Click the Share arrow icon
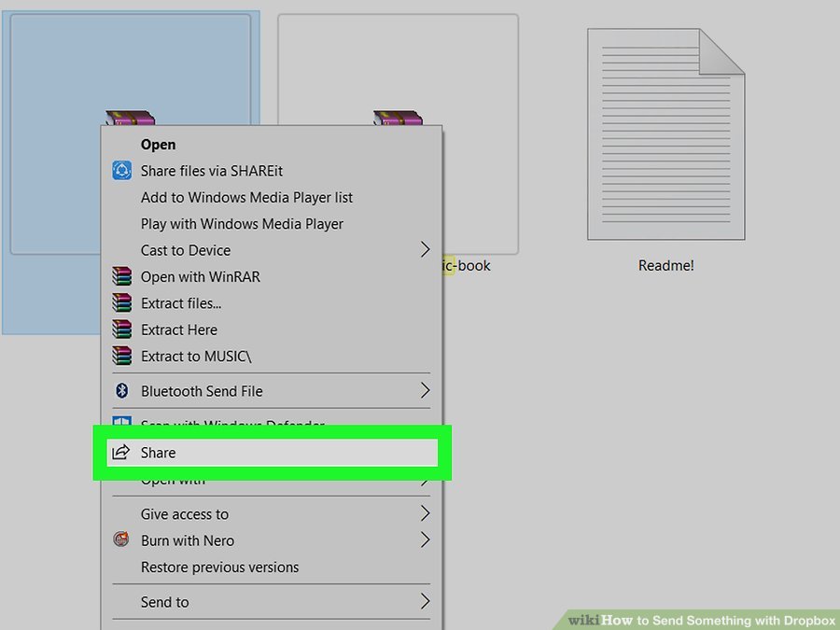This screenshot has height=630, width=840. pos(121,452)
